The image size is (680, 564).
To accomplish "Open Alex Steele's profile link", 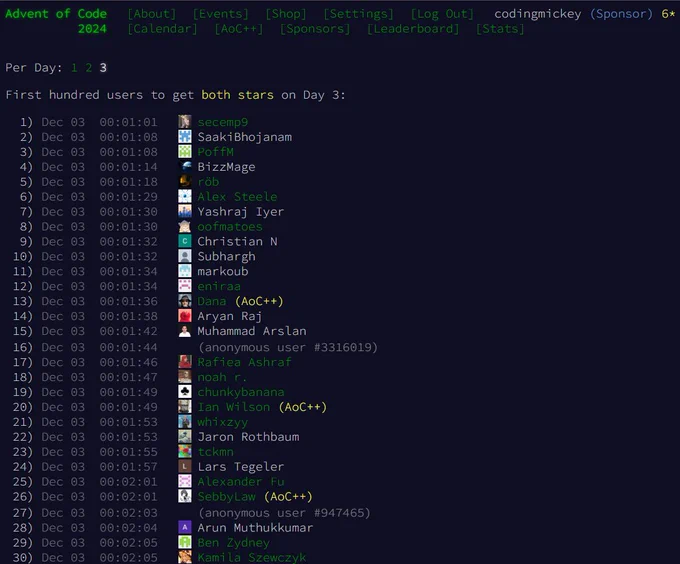I will pos(237,197).
